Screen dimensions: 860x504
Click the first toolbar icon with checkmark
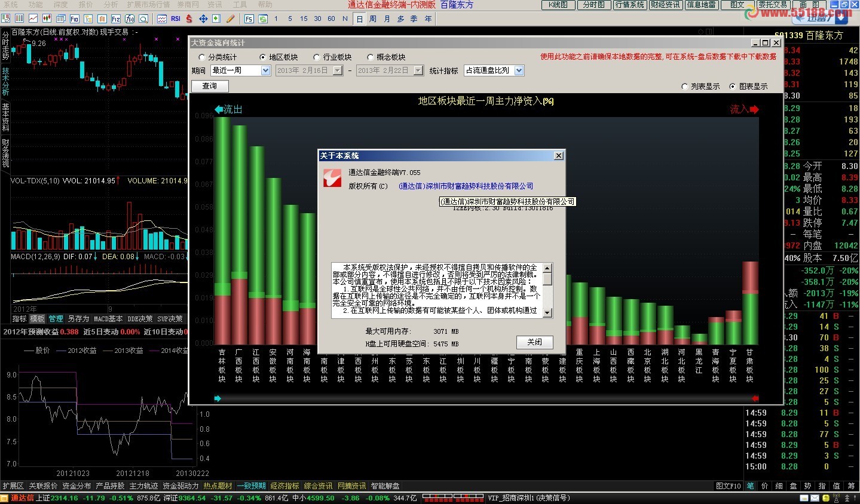coord(5,19)
